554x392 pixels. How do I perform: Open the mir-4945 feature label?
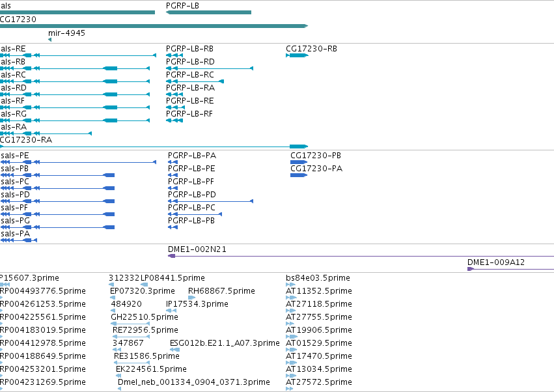[x=66, y=33]
